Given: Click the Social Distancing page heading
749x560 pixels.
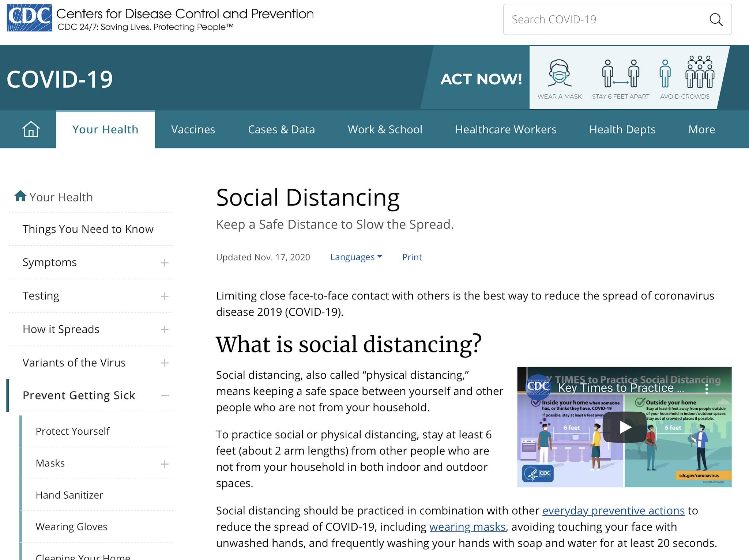Looking at the screenshot, I should tap(308, 198).
